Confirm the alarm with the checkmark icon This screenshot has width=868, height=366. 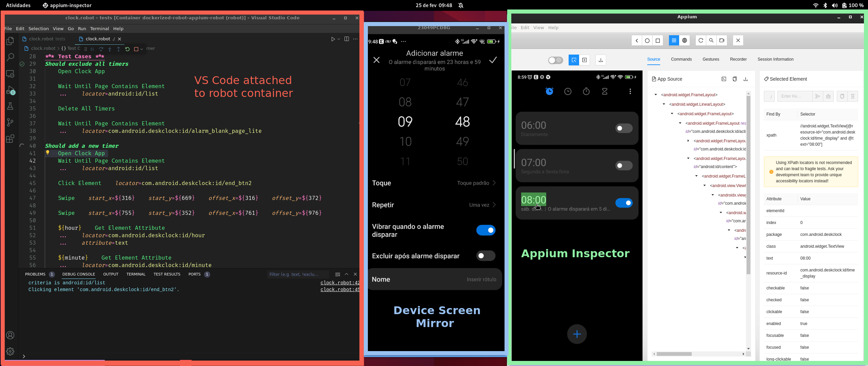(493, 60)
